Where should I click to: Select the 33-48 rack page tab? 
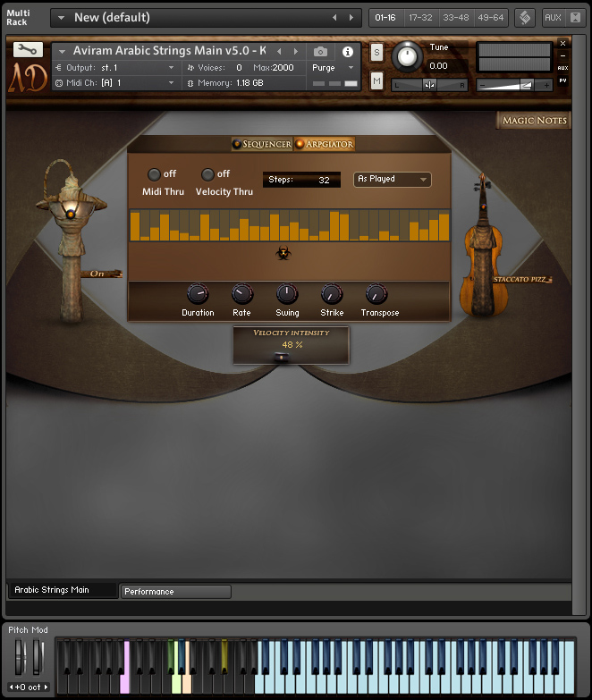pyautogui.click(x=456, y=18)
